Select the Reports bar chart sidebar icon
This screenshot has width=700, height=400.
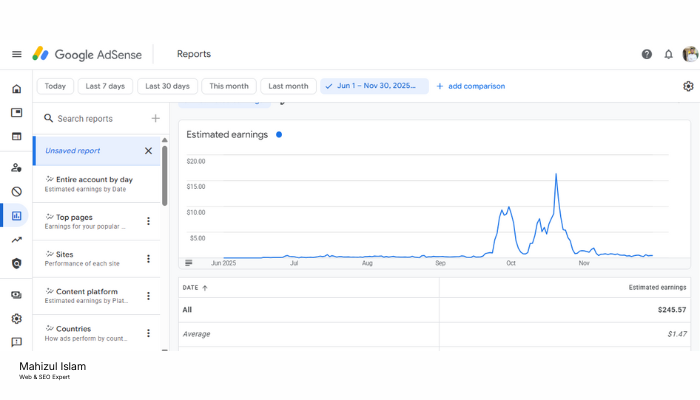point(17,216)
